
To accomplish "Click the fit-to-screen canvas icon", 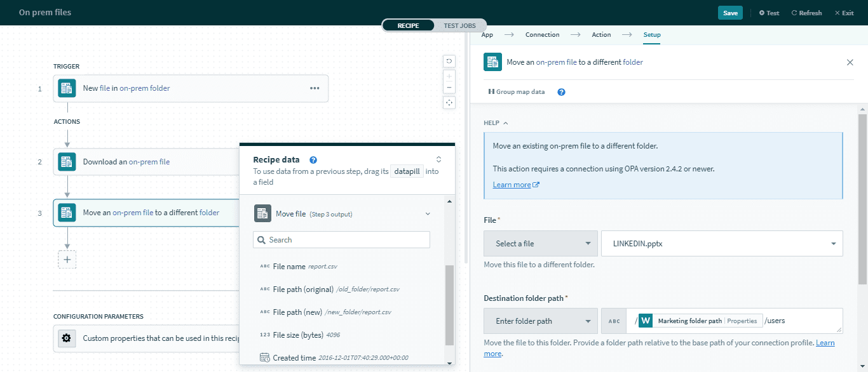I will click(x=449, y=102).
